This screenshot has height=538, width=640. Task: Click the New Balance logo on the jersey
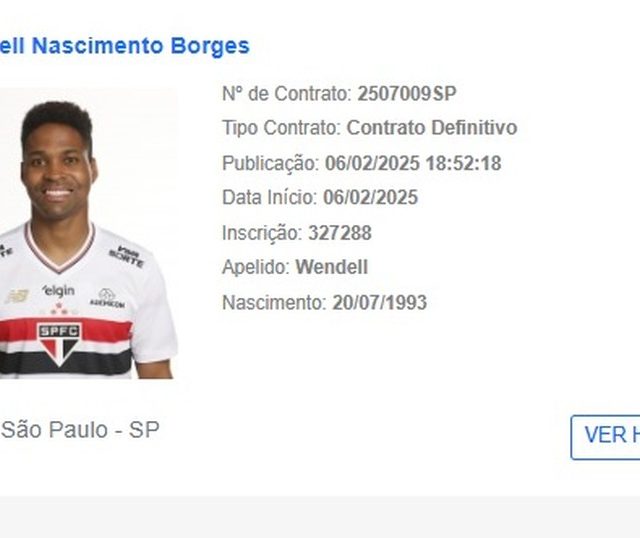point(17,296)
